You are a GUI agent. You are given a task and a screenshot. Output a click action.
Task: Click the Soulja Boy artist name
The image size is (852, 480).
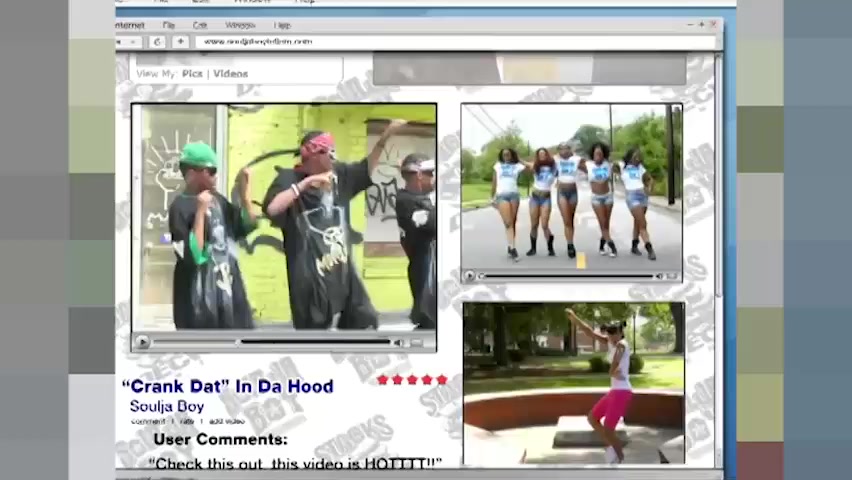click(x=167, y=406)
